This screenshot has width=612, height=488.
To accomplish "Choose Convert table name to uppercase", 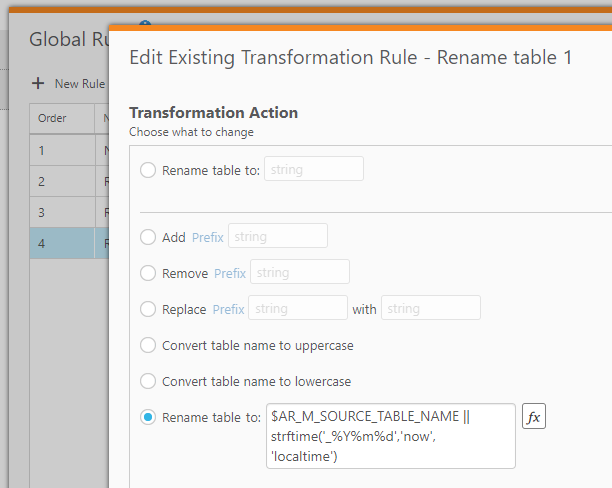I will point(148,345).
